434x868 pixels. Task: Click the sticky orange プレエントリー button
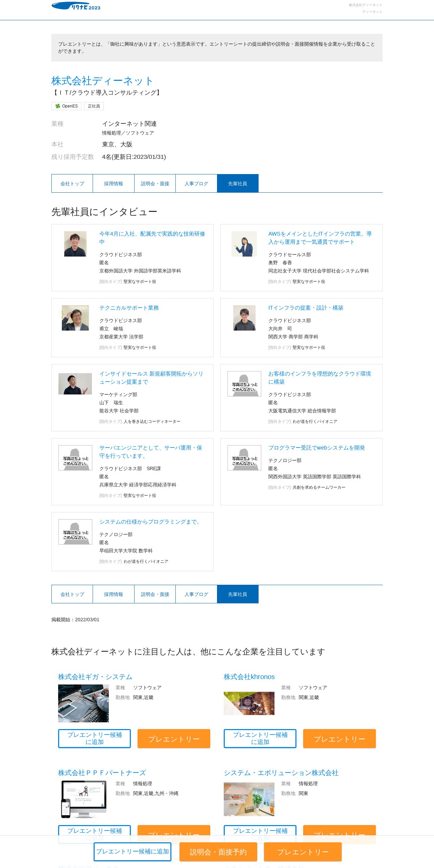(x=303, y=852)
